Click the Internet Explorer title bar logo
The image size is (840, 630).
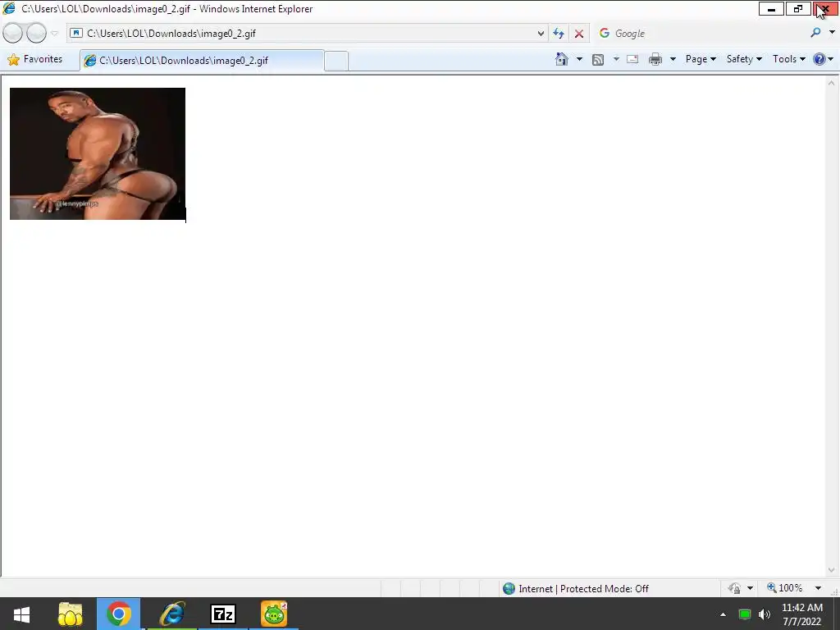point(9,8)
